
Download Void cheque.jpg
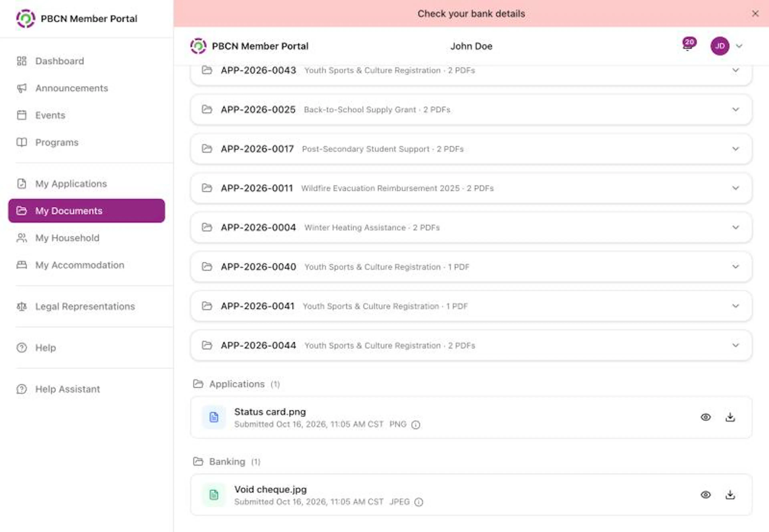pos(730,495)
